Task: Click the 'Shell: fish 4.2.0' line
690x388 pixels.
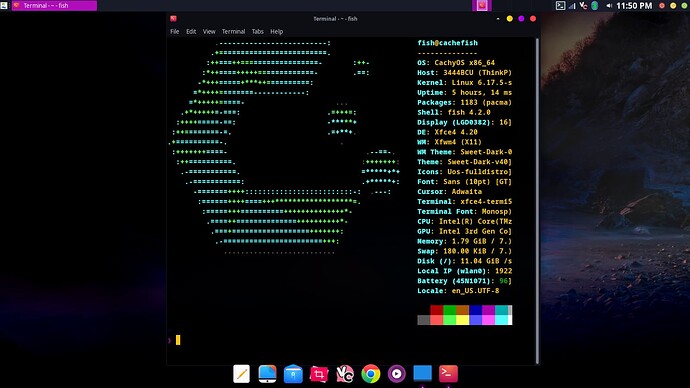Action: [x=454, y=113]
